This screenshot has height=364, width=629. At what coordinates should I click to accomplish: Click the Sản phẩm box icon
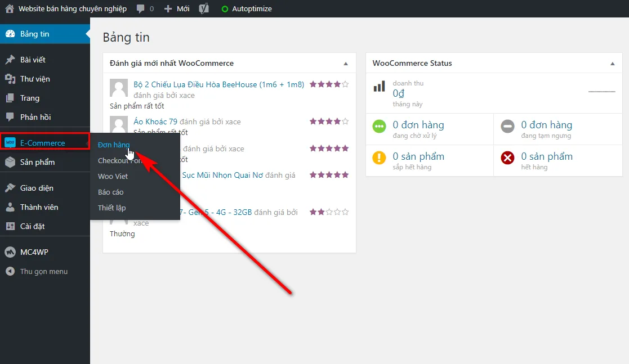10,162
